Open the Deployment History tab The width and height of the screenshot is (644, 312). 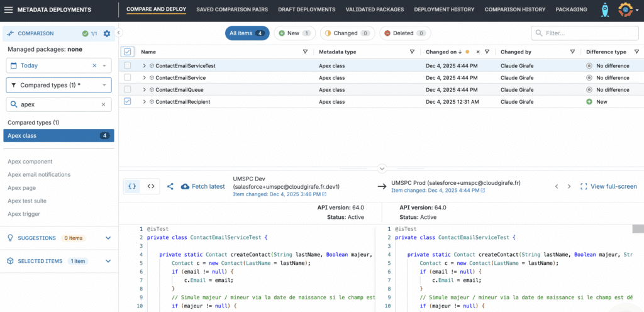pyautogui.click(x=443, y=9)
